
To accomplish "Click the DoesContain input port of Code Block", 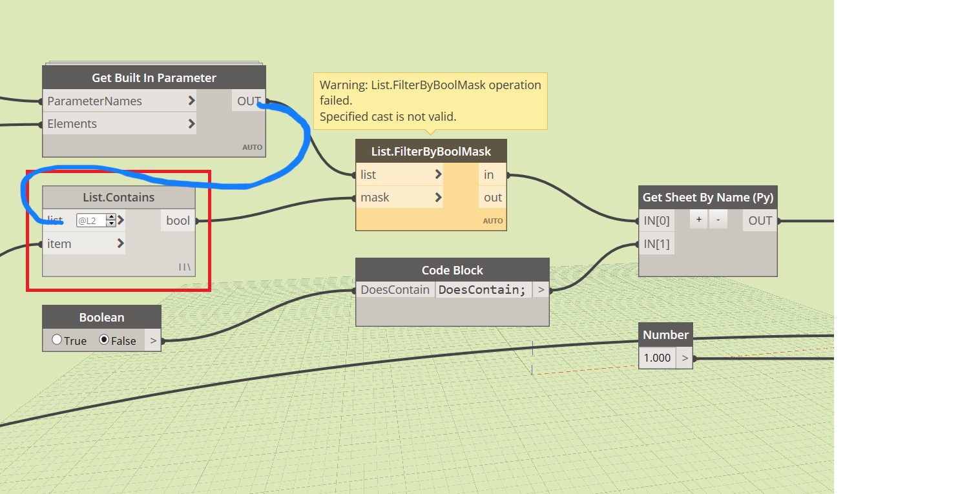I will [x=395, y=289].
